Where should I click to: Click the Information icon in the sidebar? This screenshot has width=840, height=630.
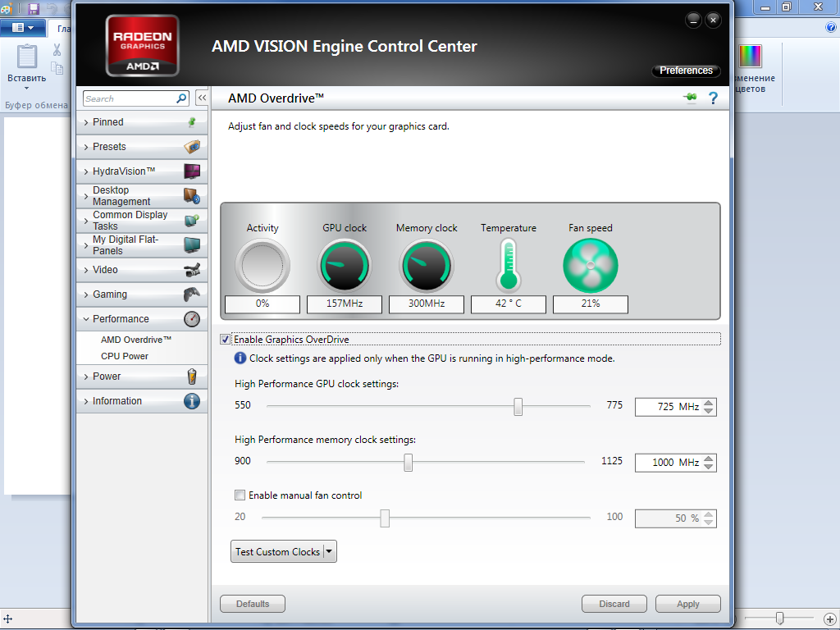pos(191,401)
